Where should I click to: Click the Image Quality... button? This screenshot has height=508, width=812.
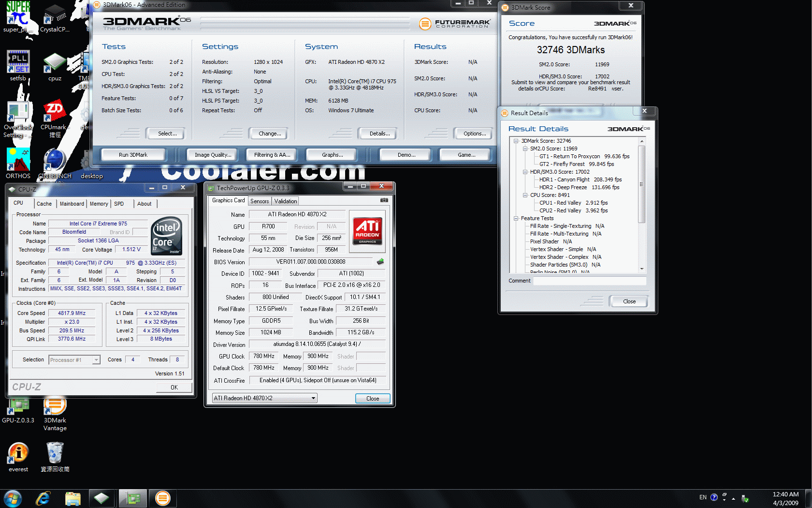click(x=213, y=155)
